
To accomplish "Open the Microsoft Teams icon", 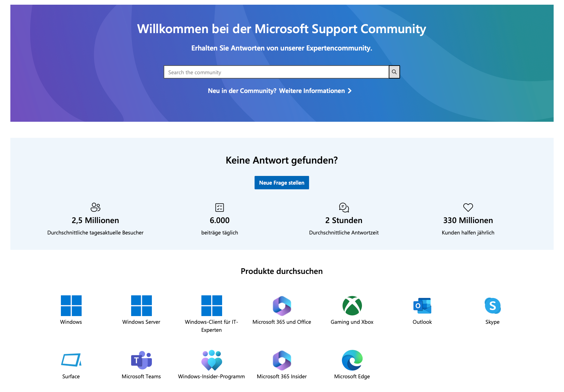I will (x=141, y=360).
